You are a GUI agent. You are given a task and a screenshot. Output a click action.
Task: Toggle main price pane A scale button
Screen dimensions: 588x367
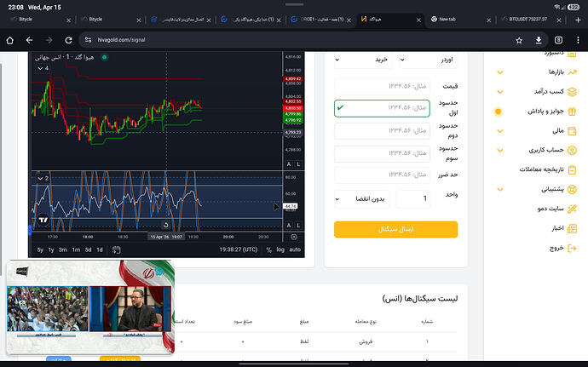coord(289,164)
